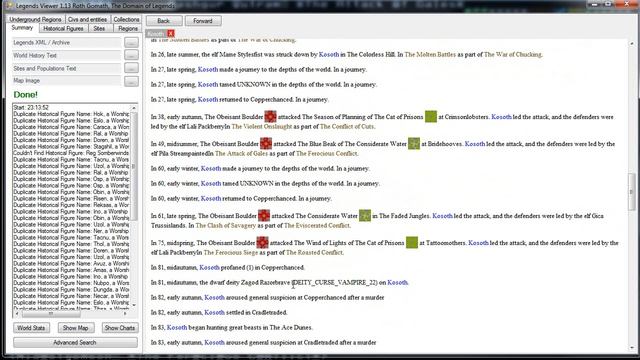Image resolution: width=640 pixels, height=360 pixels.
Task: Click the Show Map button
Action: (76, 328)
